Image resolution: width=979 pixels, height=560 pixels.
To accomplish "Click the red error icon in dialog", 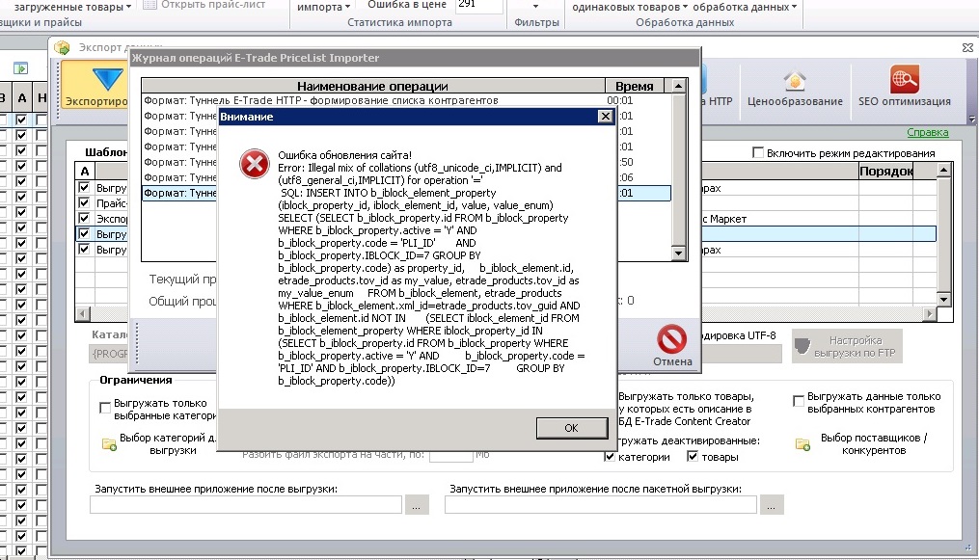I will (254, 164).
